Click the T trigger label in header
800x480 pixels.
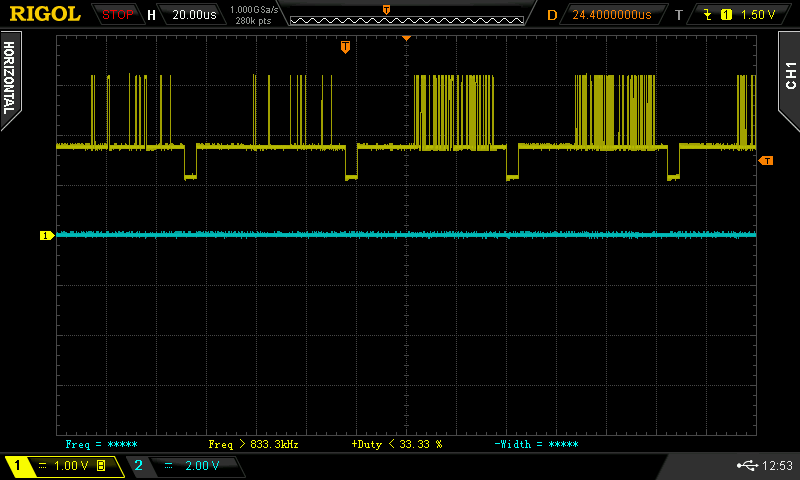pyautogui.click(x=679, y=15)
